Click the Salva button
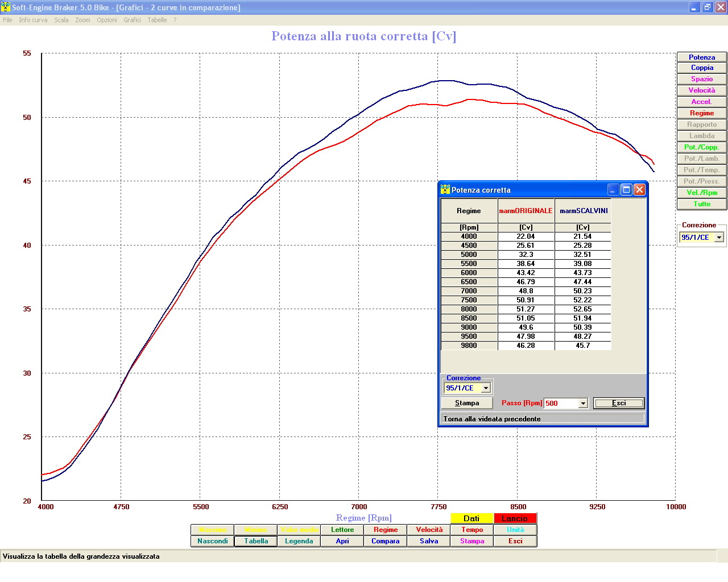 [x=429, y=541]
